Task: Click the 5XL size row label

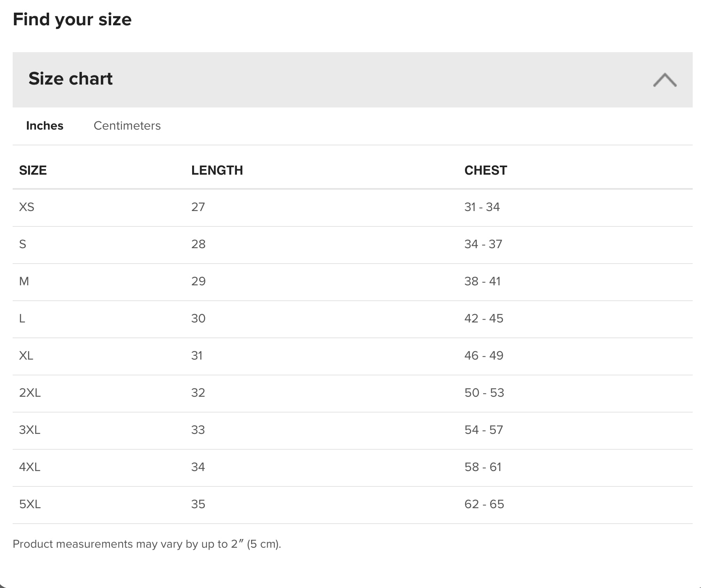Action: (x=30, y=504)
